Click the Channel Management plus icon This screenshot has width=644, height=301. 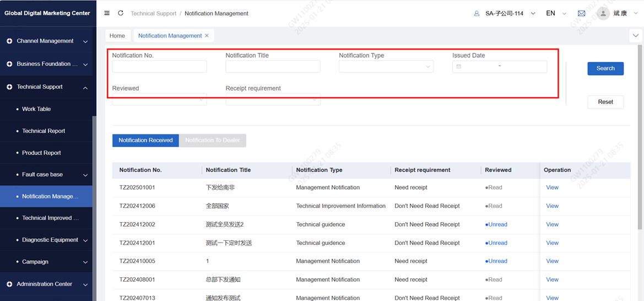[x=9, y=41]
